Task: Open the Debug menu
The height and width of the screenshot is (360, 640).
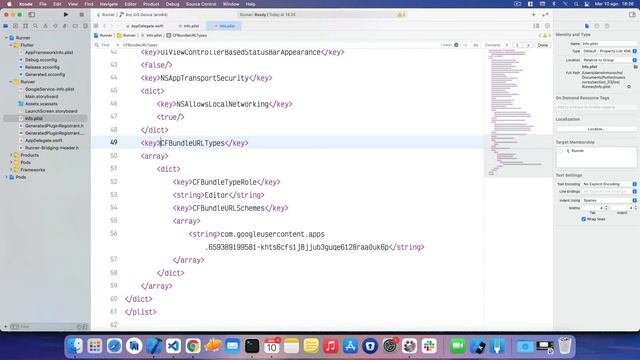Action: pyautogui.click(x=172, y=4)
